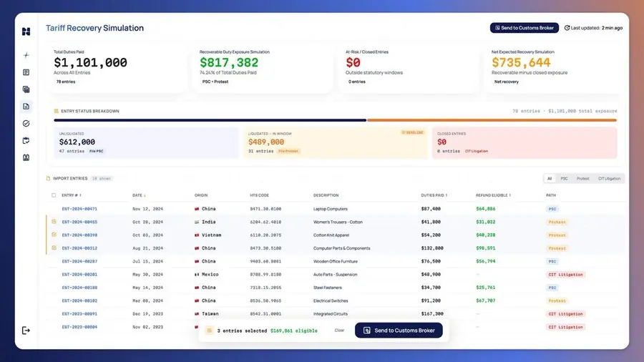This screenshot has height=362, width=644.
Task: Click the $817,382 recoverable exposure value
Action: pyautogui.click(x=229, y=63)
